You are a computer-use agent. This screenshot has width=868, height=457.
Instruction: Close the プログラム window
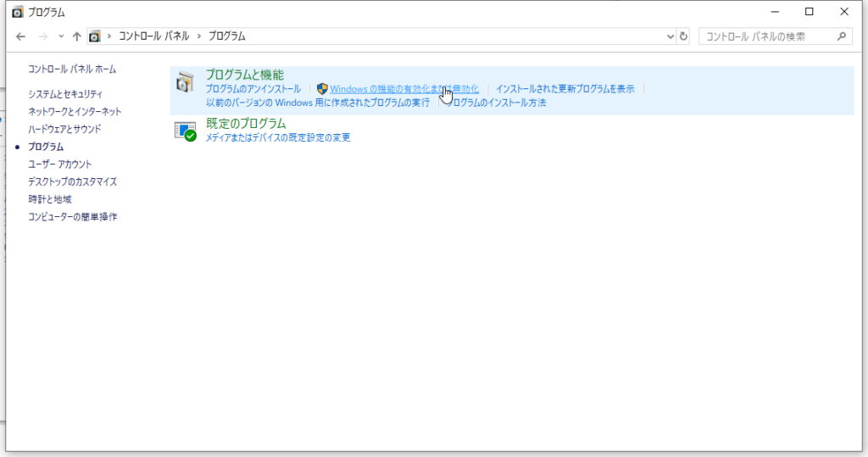click(x=844, y=12)
